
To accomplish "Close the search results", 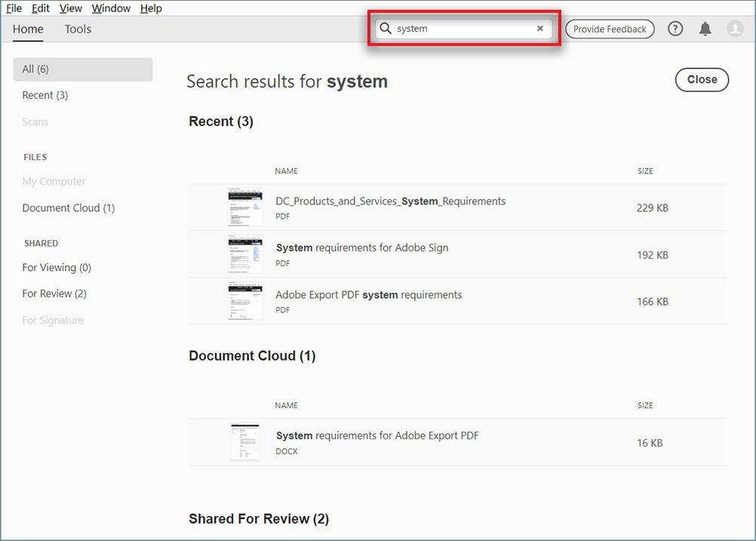I will 702,79.
